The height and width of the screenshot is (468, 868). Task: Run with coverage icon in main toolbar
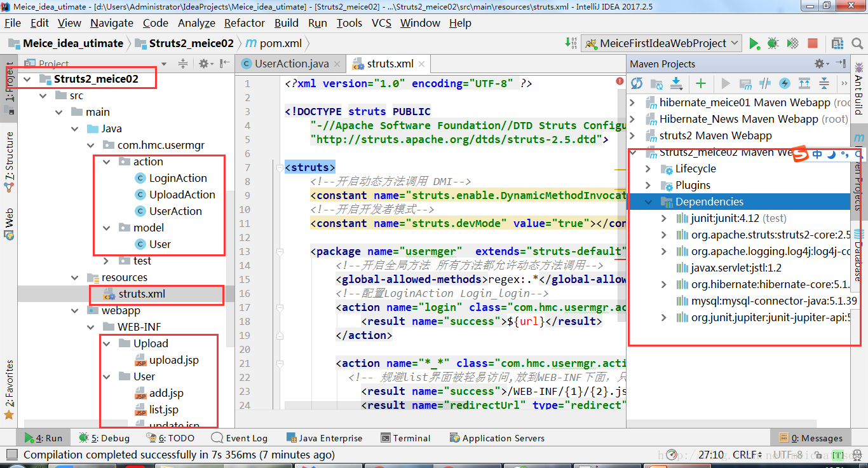point(792,43)
